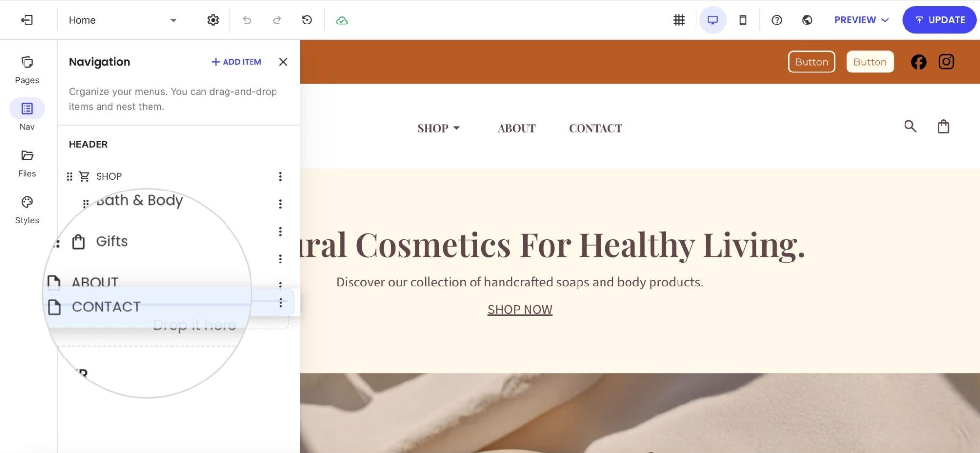This screenshot has width=980, height=453.
Task: Open the shopping bag cart icon
Action: [943, 126]
